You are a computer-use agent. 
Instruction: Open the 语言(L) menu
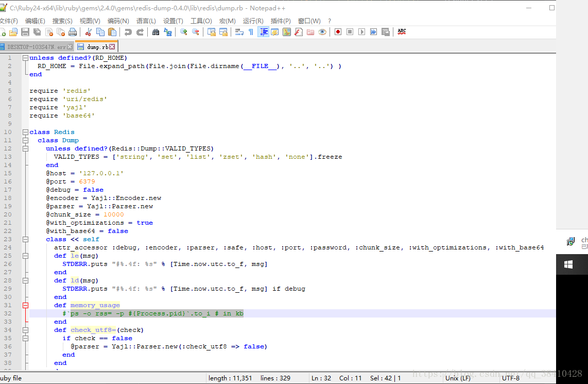pyautogui.click(x=146, y=21)
